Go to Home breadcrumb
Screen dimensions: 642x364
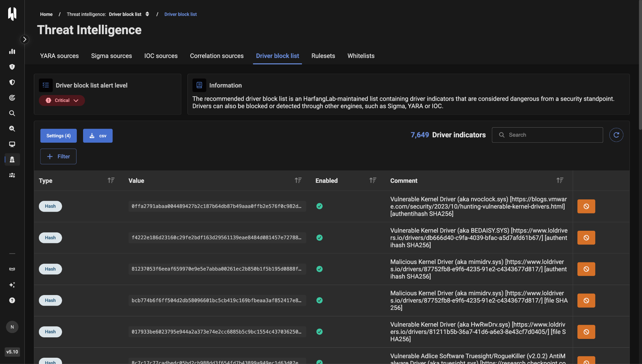coord(46,14)
